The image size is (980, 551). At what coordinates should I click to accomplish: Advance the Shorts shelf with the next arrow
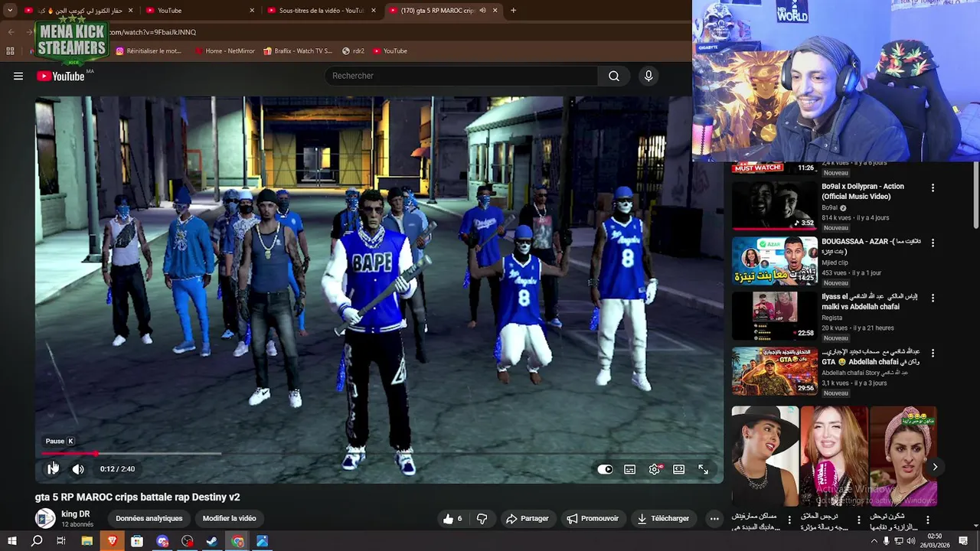click(935, 467)
